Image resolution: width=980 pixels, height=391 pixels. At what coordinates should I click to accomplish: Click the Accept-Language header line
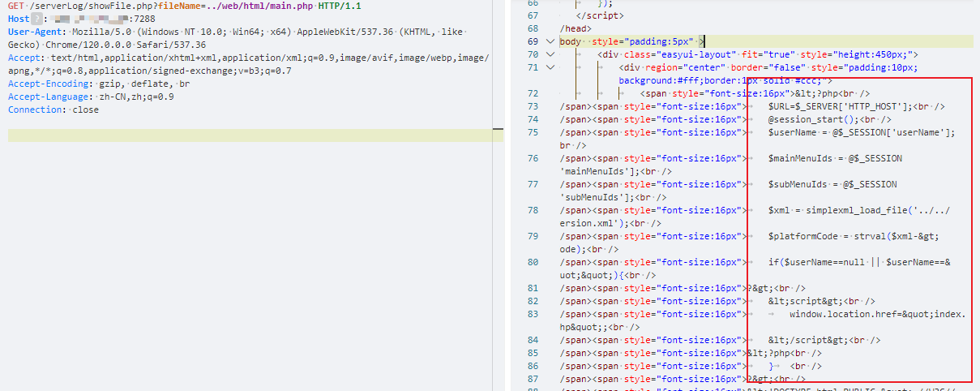point(91,97)
